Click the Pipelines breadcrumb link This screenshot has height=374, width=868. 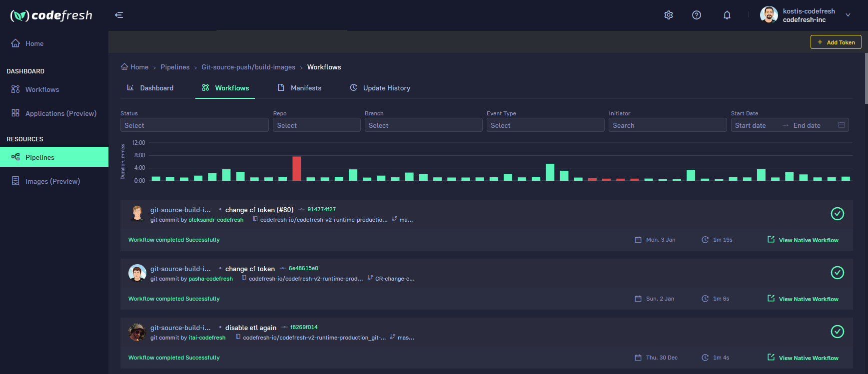coord(175,67)
